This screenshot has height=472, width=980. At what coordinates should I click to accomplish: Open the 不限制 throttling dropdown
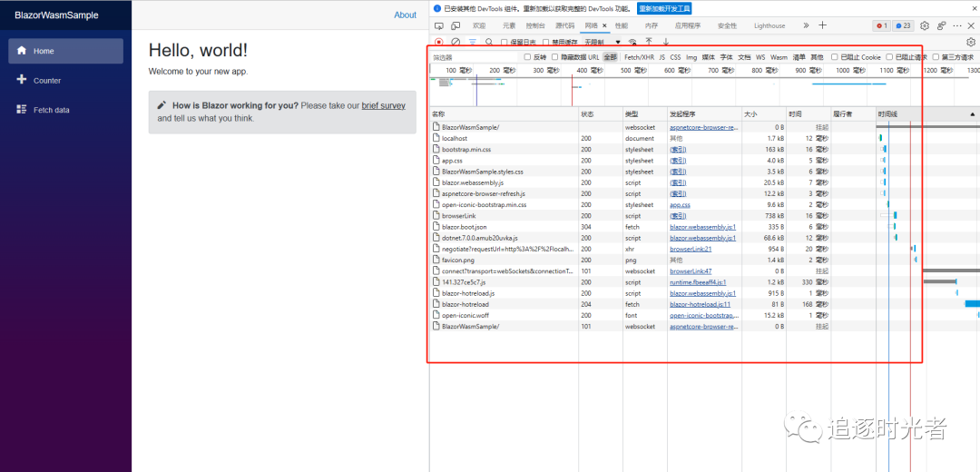(x=603, y=42)
